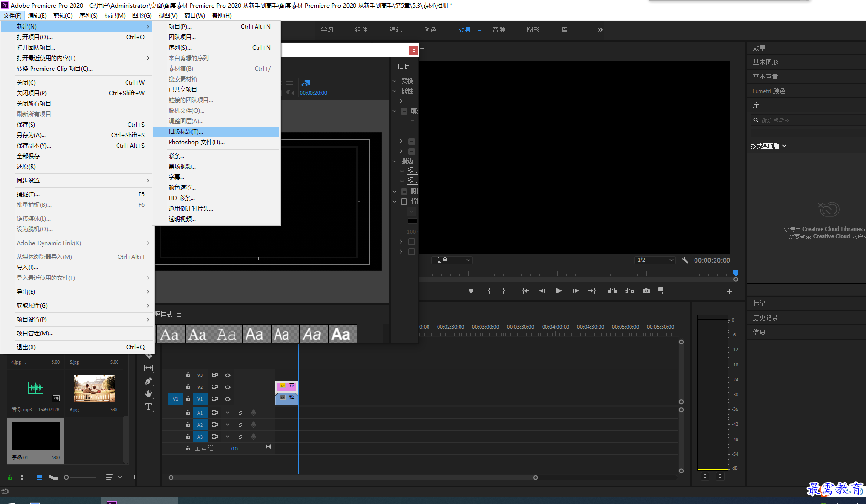Image resolution: width=866 pixels, height=504 pixels.
Task: Mute audio track A1
Action: pos(227,413)
